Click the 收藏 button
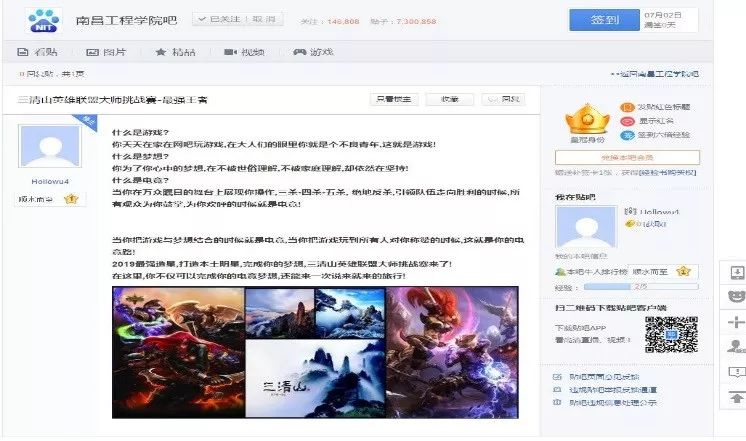 450,99
